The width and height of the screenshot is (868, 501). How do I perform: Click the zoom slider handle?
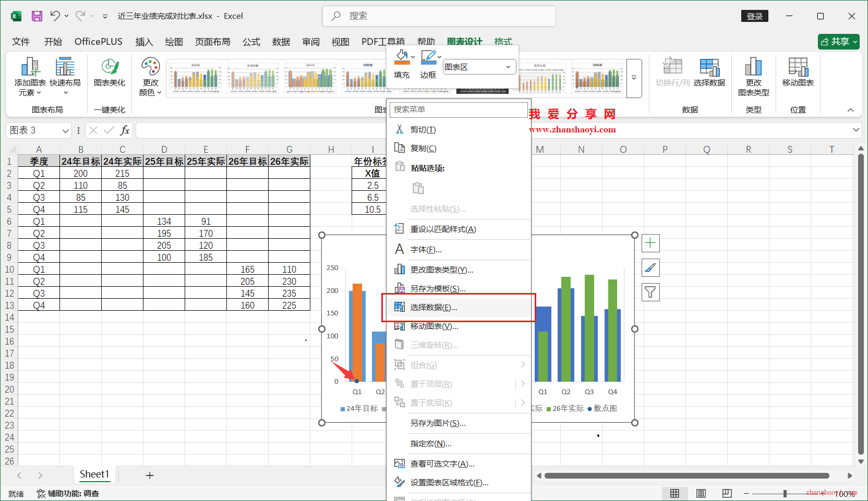coord(785,493)
